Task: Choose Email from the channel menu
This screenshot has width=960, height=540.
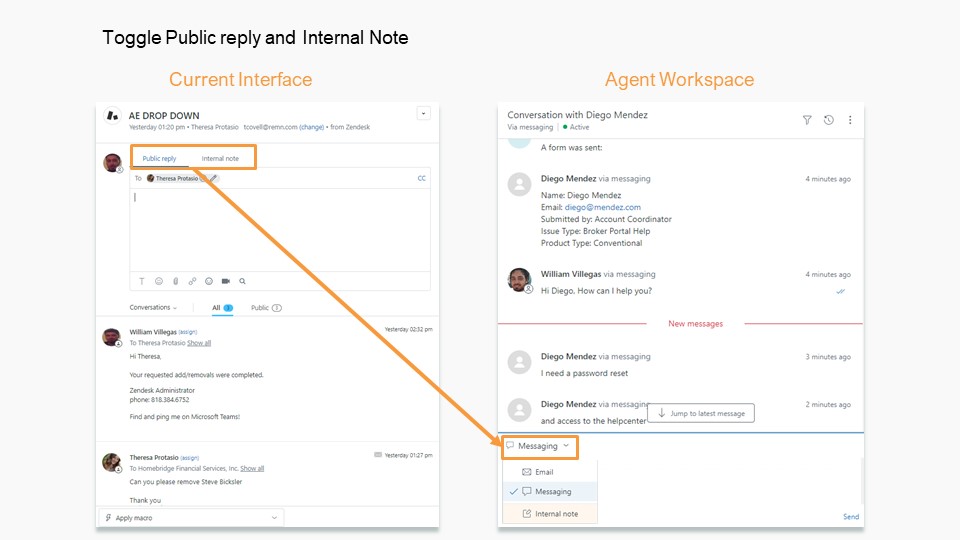Action: point(550,472)
